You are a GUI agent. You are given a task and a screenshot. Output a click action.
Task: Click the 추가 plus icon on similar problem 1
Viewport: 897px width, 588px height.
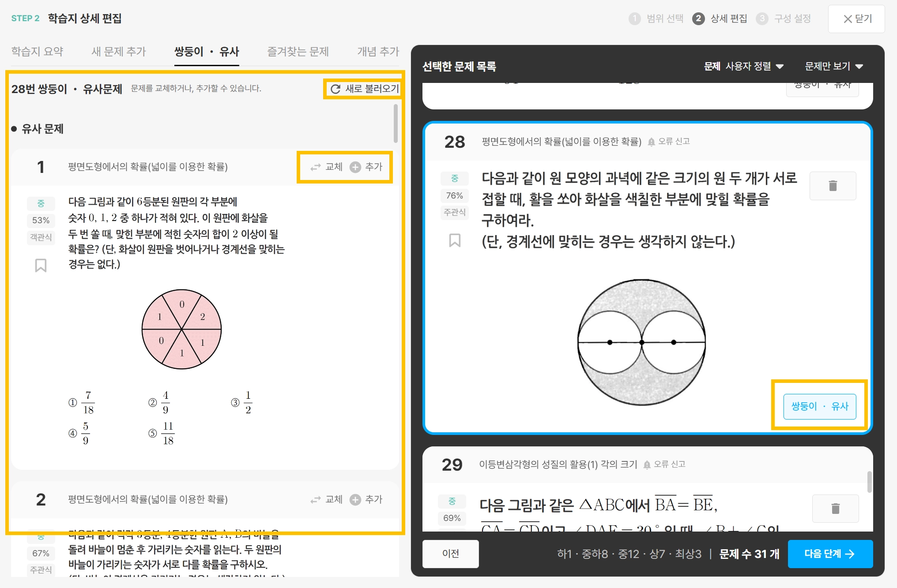tap(355, 167)
